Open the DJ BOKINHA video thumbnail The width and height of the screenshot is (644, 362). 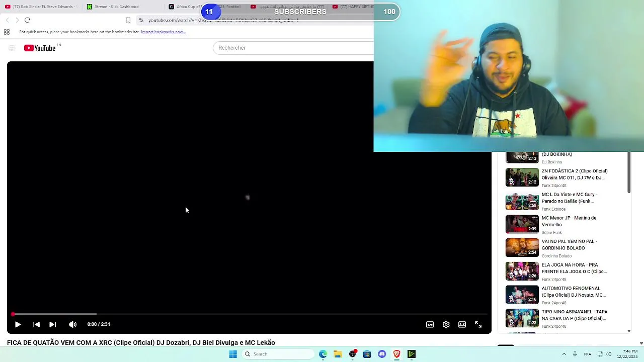(x=522, y=157)
